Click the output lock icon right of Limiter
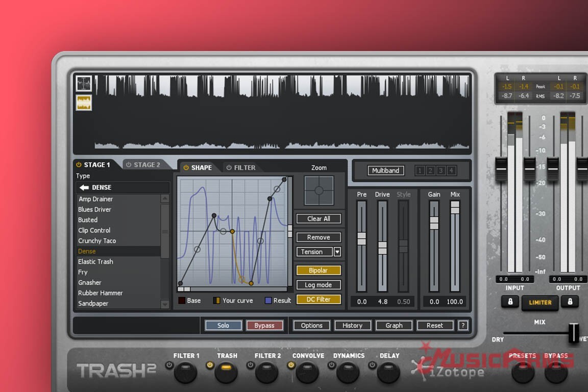 pos(570,302)
